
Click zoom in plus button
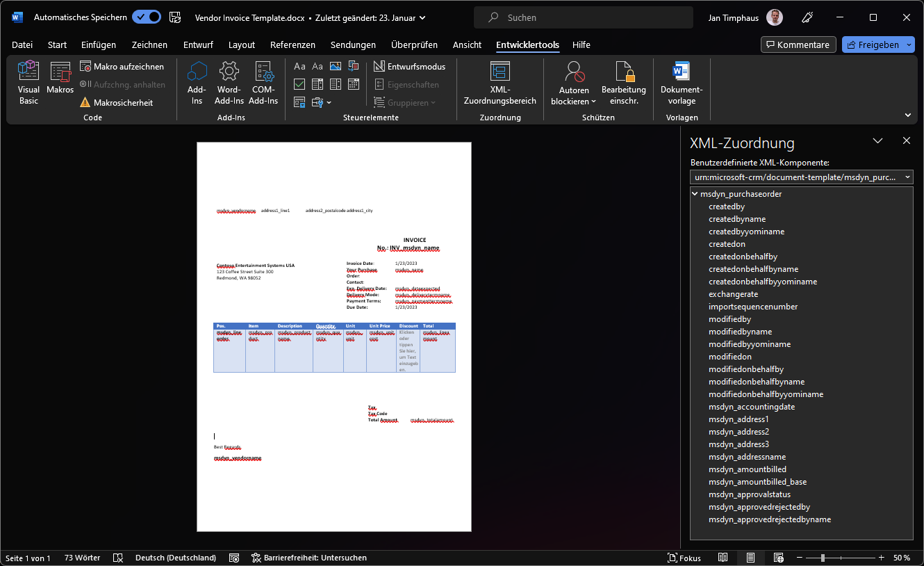tap(882, 558)
